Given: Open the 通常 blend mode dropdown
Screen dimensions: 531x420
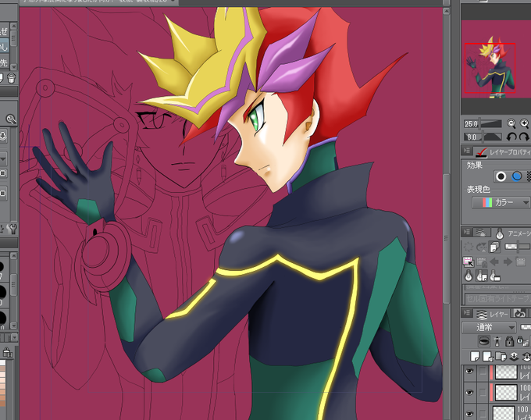Looking at the screenshot, I should (489, 327).
